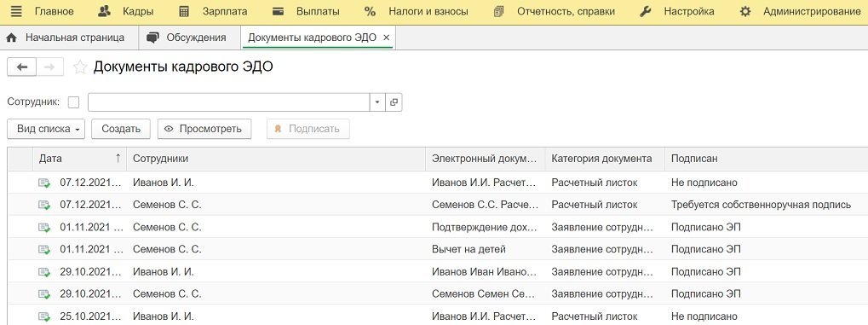Click document icon in Иванов 07.12.2021 row

point(44,183)
